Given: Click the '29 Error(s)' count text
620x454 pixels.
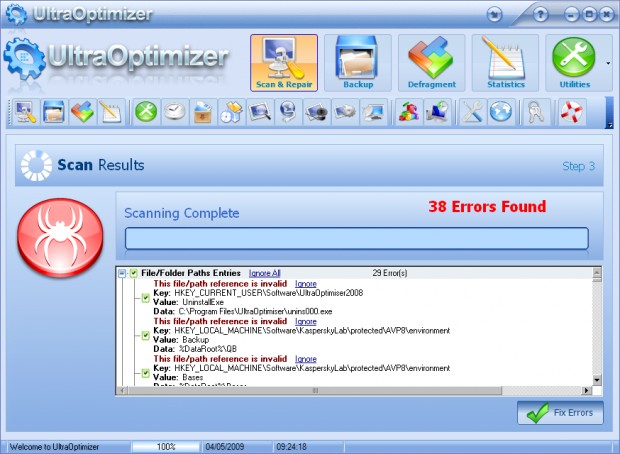Looking at the screenshot, I should coord(390,273).
